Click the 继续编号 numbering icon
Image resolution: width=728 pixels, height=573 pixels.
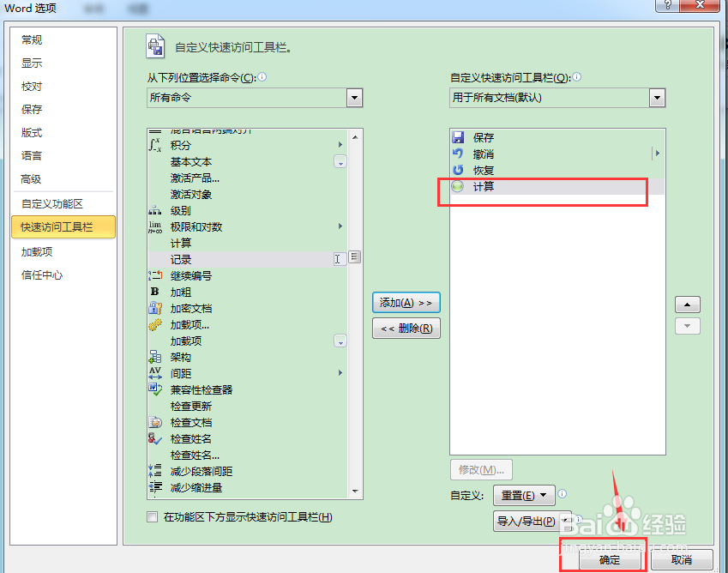click(x=155, y=276)
